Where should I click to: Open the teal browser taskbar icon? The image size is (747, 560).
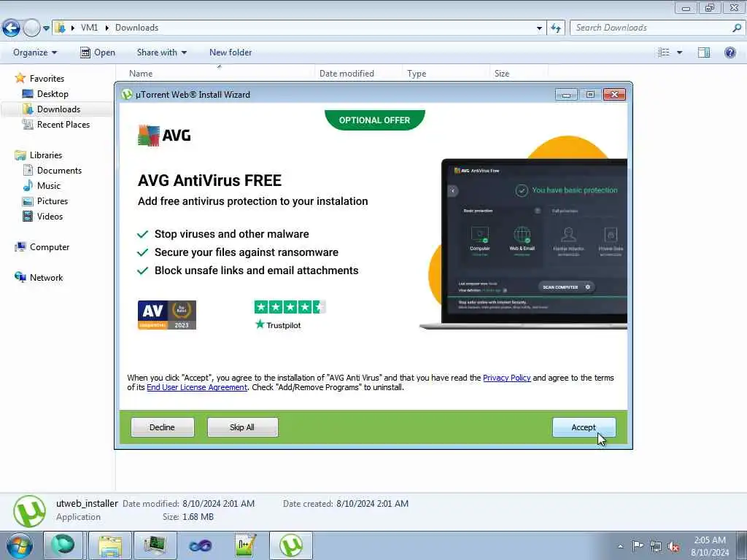(63, 545)
